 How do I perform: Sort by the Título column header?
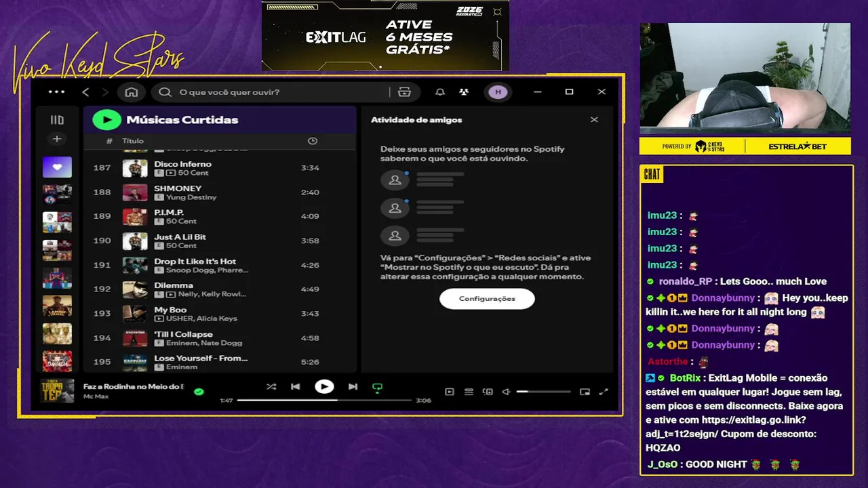[133, 141]
